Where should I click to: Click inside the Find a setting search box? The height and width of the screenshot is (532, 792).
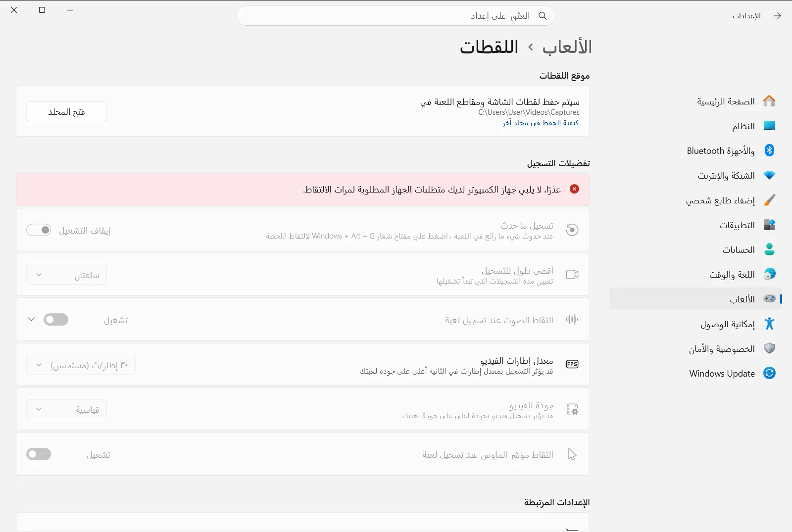pyautogui.click(x=396, y=16)
